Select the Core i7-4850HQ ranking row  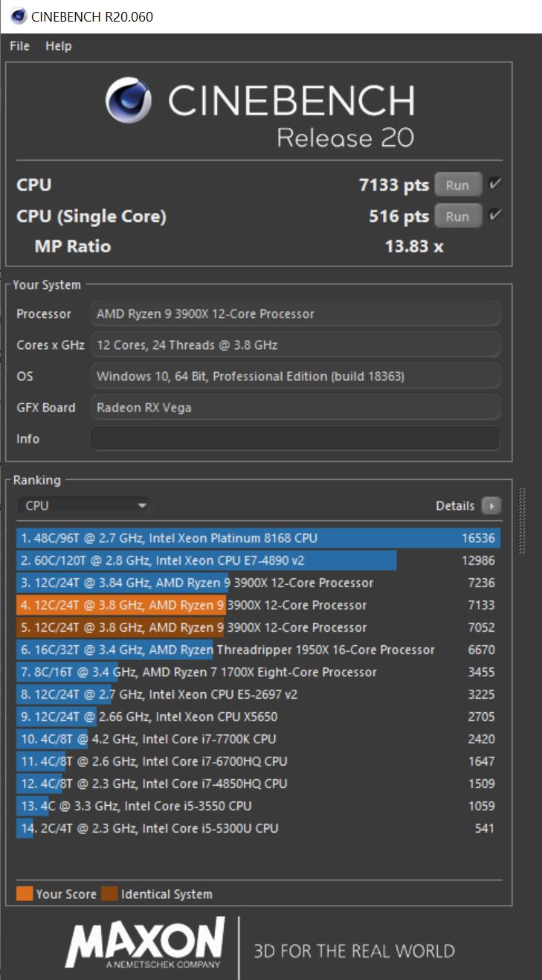coord(258,784)
